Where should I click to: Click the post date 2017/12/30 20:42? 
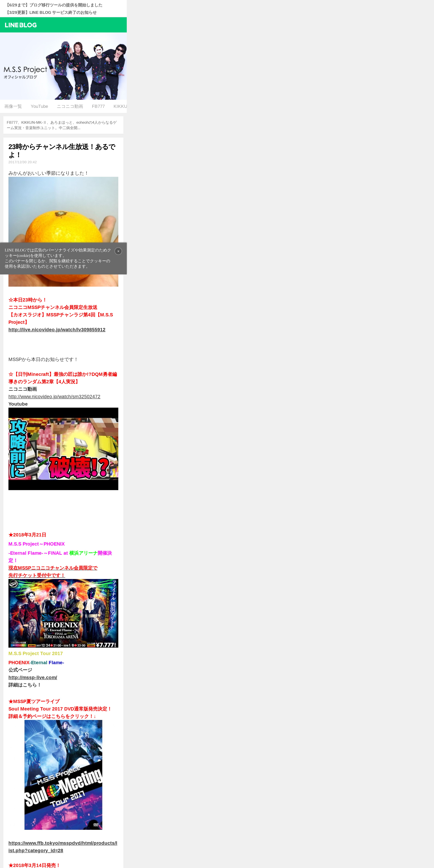pos(23,162)
